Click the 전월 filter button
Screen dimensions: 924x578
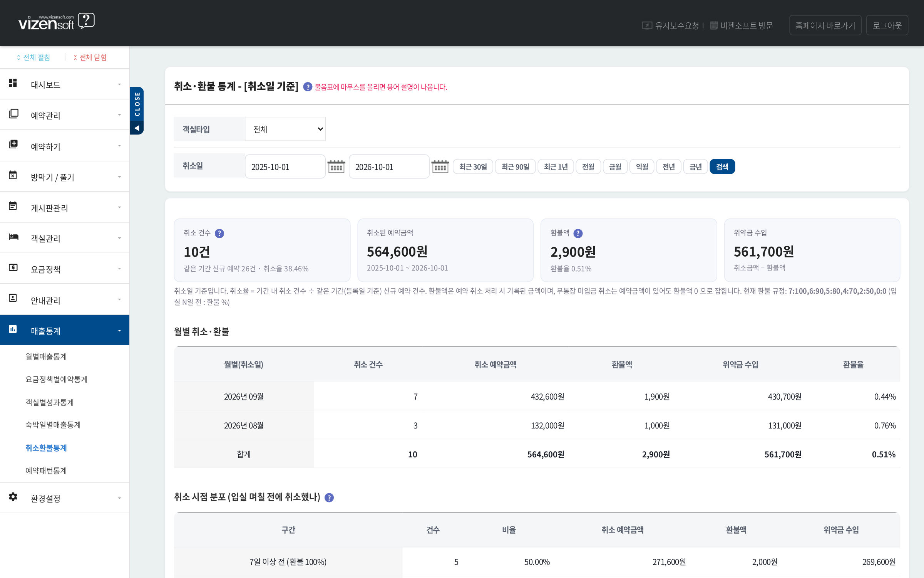(588, 166)
